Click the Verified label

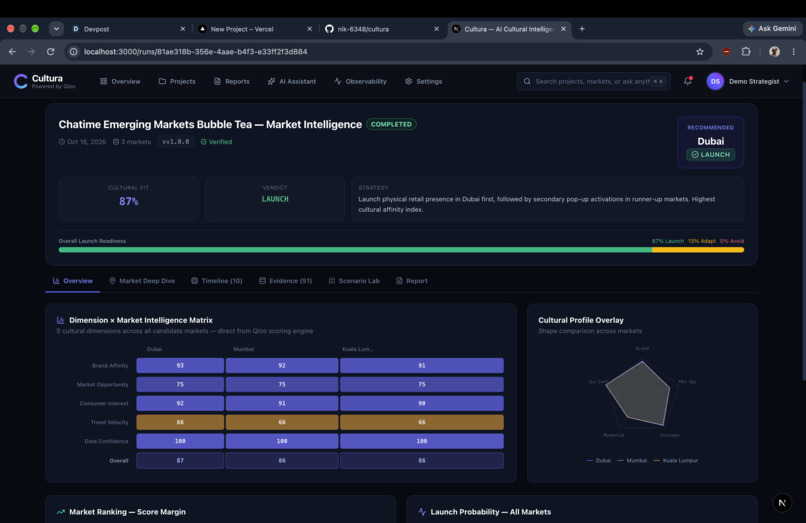(x=216, y=142)
